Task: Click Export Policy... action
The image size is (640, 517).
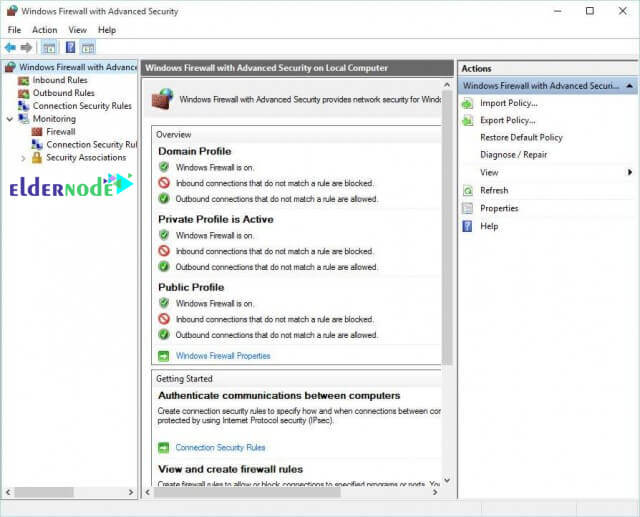Action: point(507,121)
